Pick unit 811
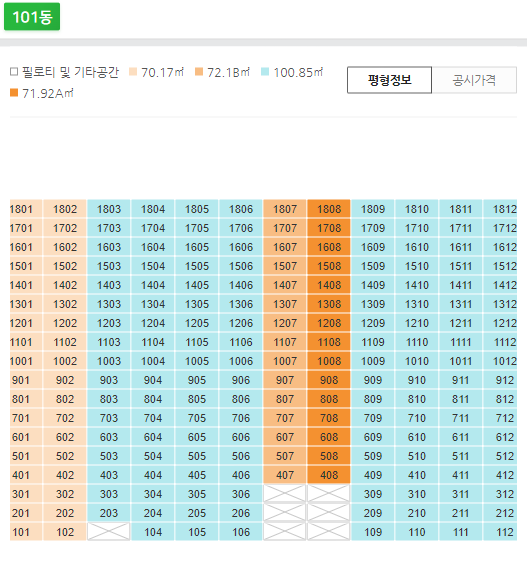 pos(461,399)
